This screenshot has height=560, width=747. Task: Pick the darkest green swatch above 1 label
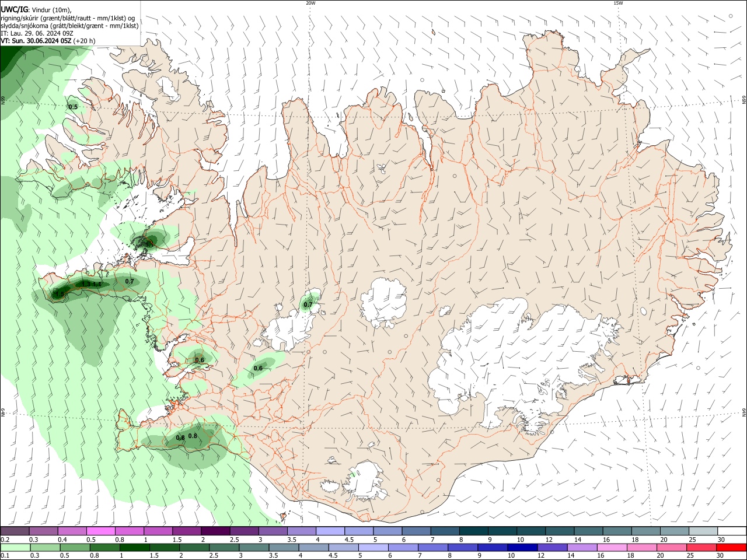point(134,547)
